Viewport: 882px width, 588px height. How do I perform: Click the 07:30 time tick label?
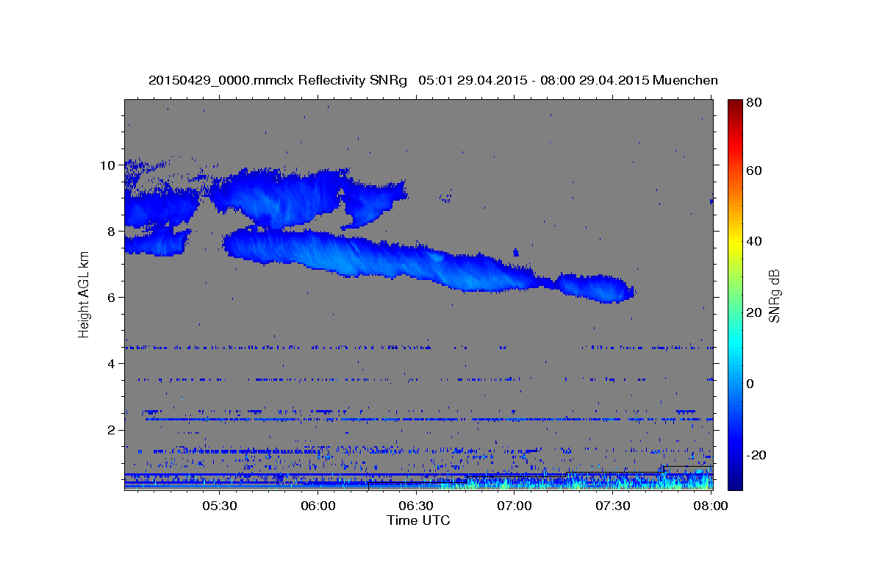pos(612,506)
